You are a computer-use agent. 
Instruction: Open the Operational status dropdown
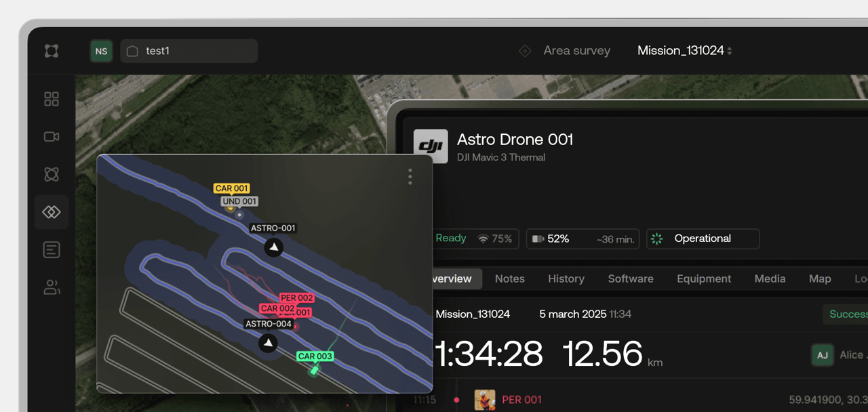click(x=703, y=239)
